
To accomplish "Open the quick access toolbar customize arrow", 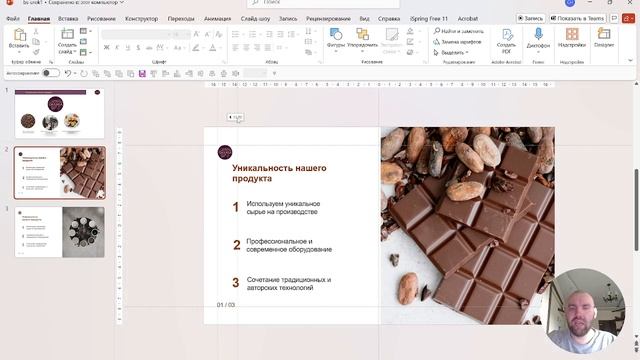I will tap(274, 73).
